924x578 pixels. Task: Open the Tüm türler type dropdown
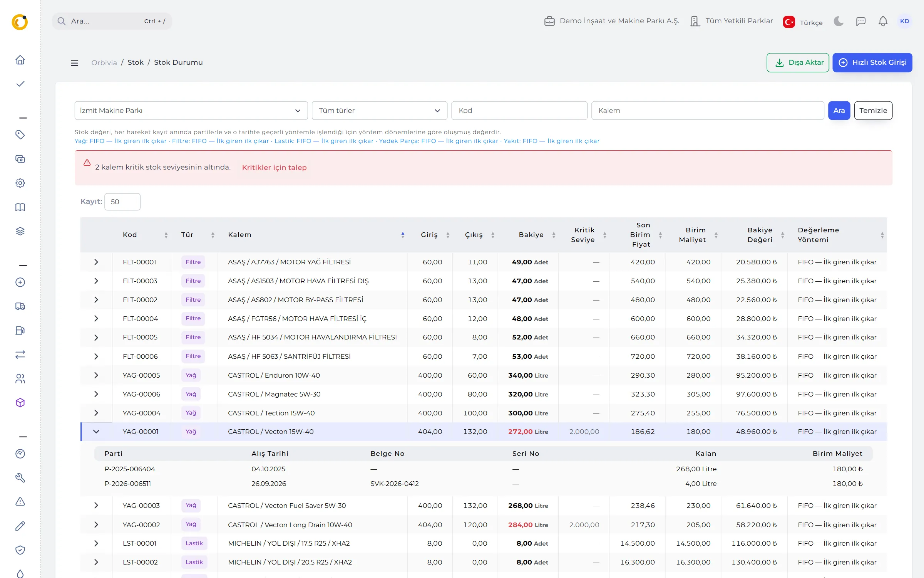(x=379, y=111)
